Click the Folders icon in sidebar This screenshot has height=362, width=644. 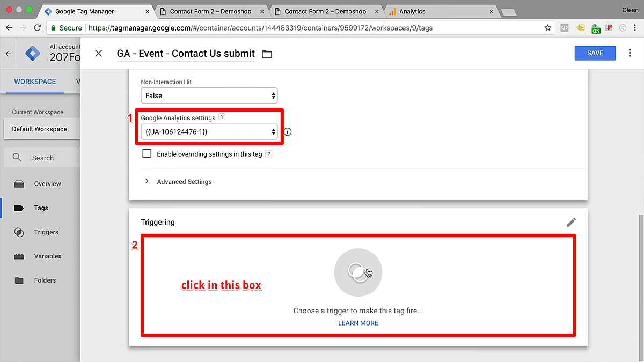[19, 280]
